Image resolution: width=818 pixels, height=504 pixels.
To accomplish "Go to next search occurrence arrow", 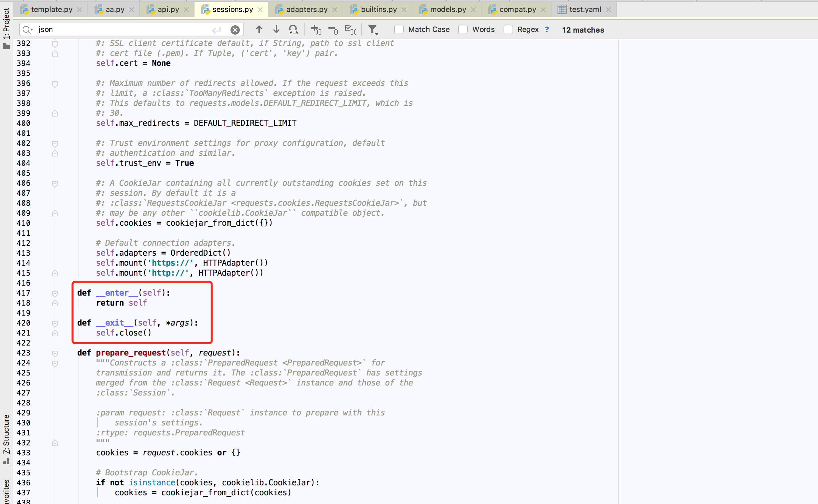I will tap(276, 29).
